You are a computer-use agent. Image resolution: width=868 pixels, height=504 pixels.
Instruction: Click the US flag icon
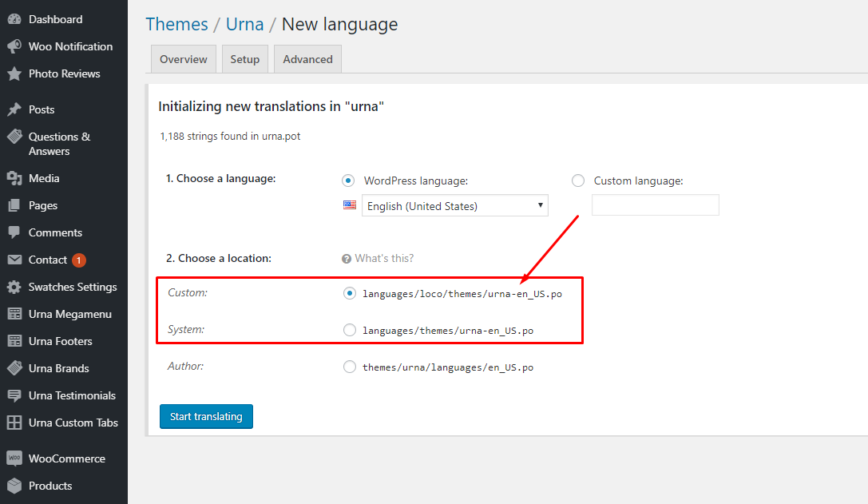(349, 205)
